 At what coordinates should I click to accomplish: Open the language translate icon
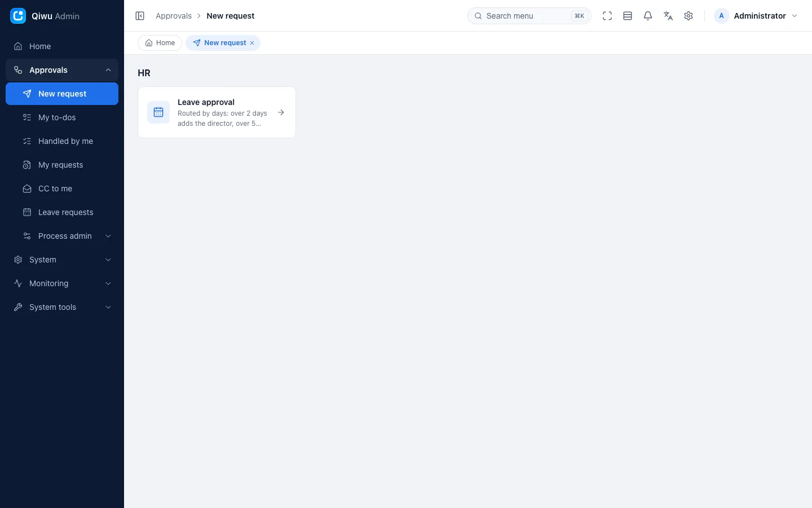(668, 16)
